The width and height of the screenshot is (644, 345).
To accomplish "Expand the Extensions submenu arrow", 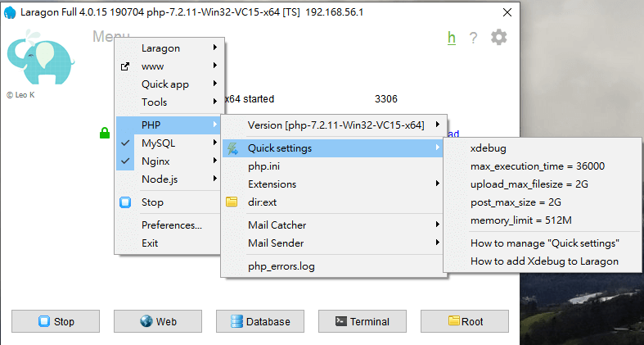I will (x=438, y=184).
